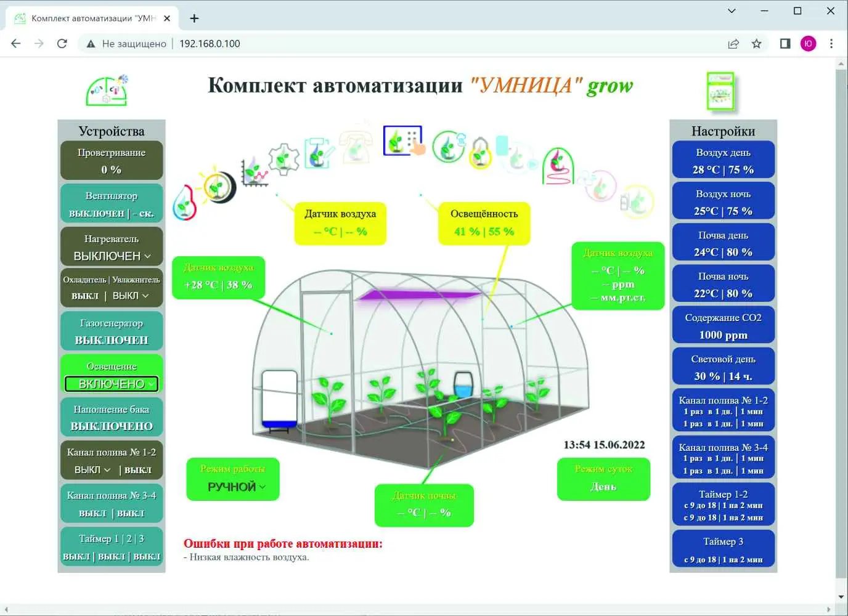Viewport: 848px width, 616px height.
Task: Reload the page in the browser
Action: pyautogui.click(x=62, y=44)
